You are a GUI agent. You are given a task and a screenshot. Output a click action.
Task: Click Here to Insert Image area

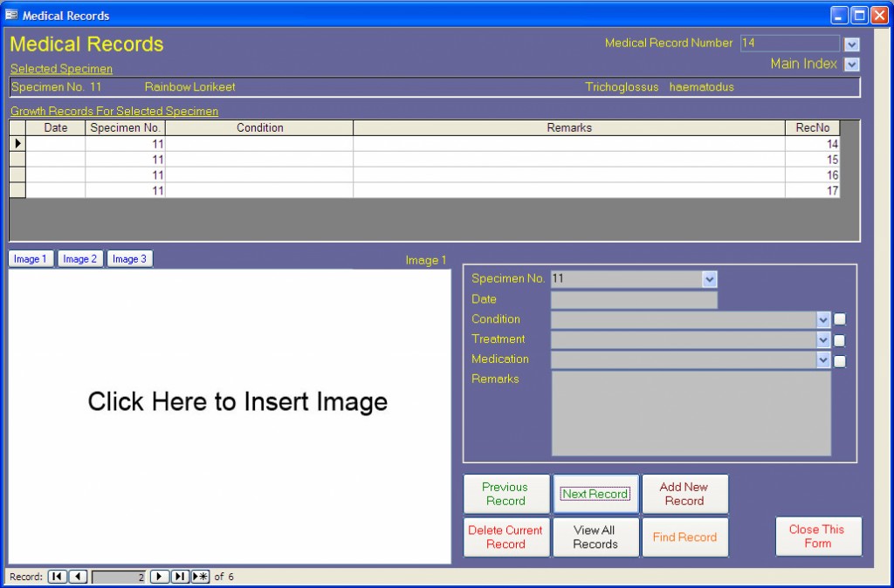tap(230, 416)
